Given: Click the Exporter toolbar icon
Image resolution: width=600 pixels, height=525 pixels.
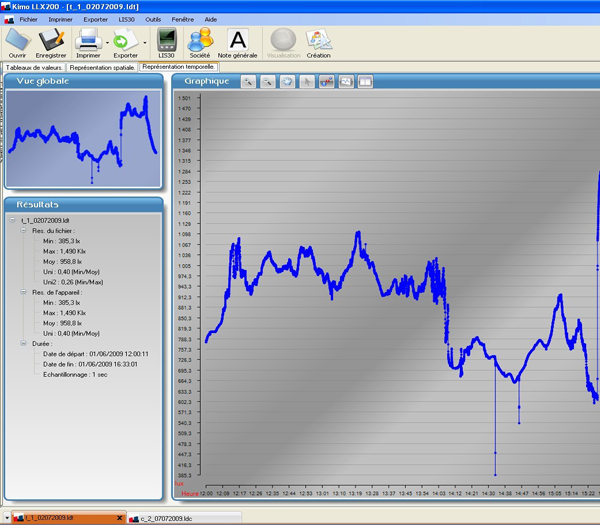Looking at the screenshot, I should [x=126, y=40].
